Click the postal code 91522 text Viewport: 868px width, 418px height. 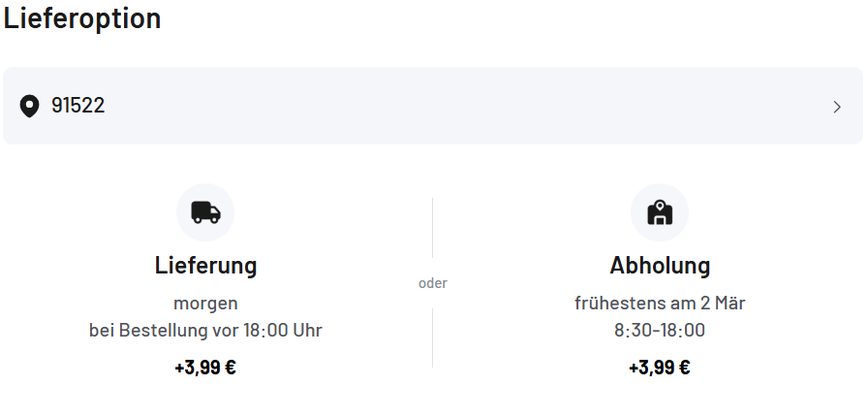tap(78, 106)
